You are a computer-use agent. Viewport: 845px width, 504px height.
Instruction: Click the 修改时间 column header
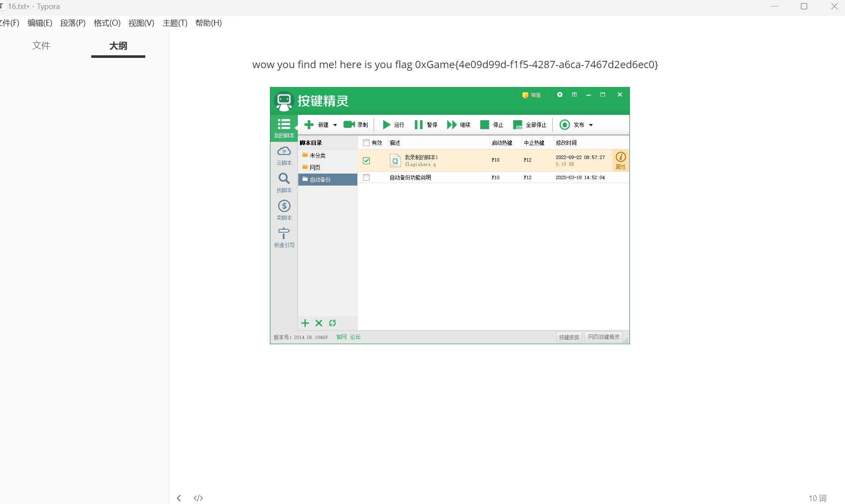(x=566, y=143)
